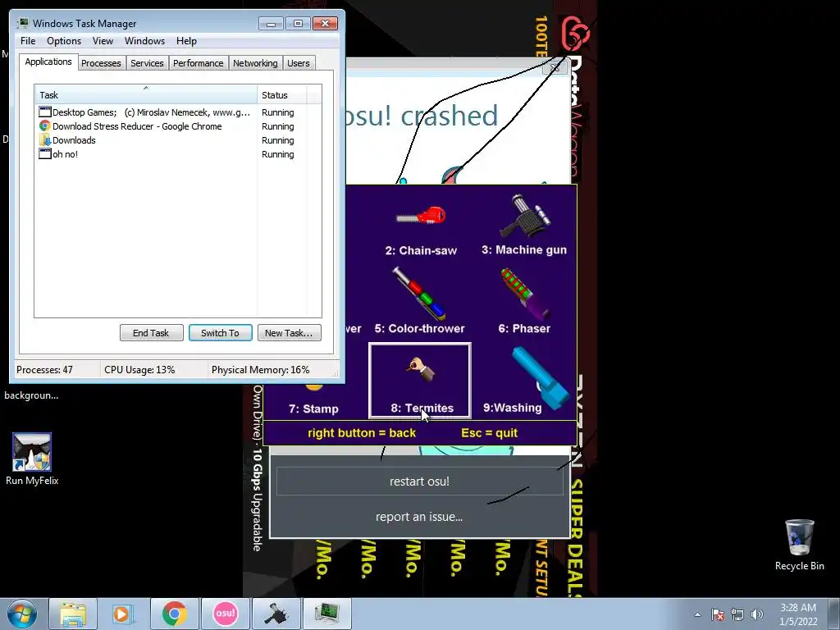
Task: Pick the Stamp tool label
Action: click(x=313, y=409)
